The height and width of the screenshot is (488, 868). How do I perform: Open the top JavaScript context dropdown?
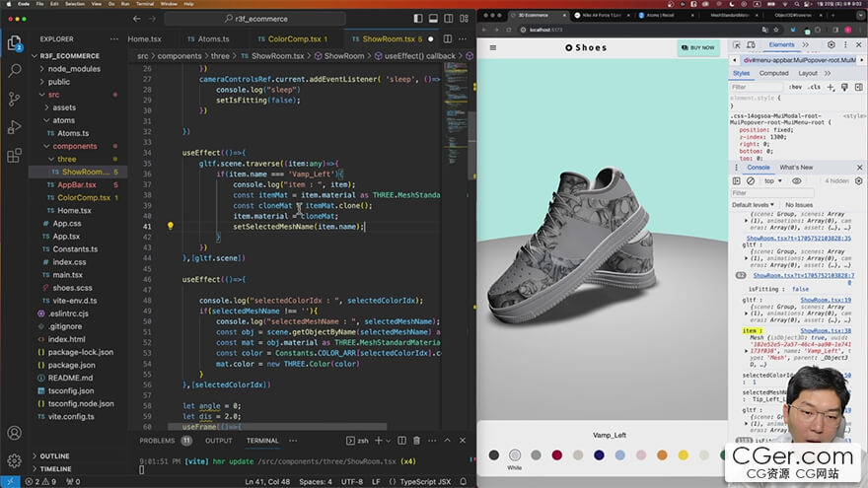point(772,181)
